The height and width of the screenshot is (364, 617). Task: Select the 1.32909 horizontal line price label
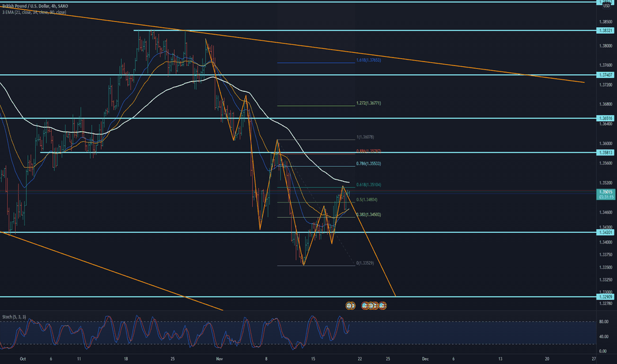click(606, 296)
